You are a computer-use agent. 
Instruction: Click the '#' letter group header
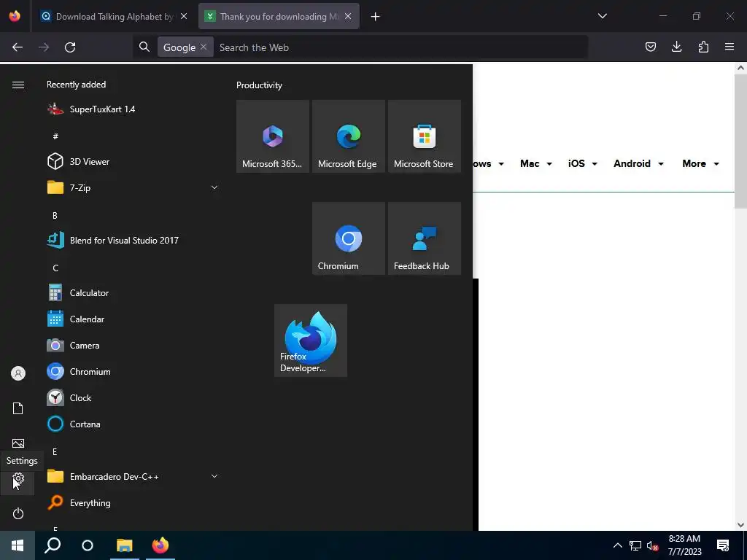55,136
